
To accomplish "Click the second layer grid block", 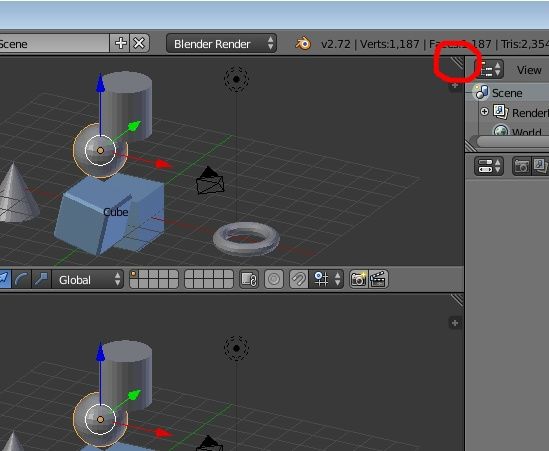I will pos(209,279).
